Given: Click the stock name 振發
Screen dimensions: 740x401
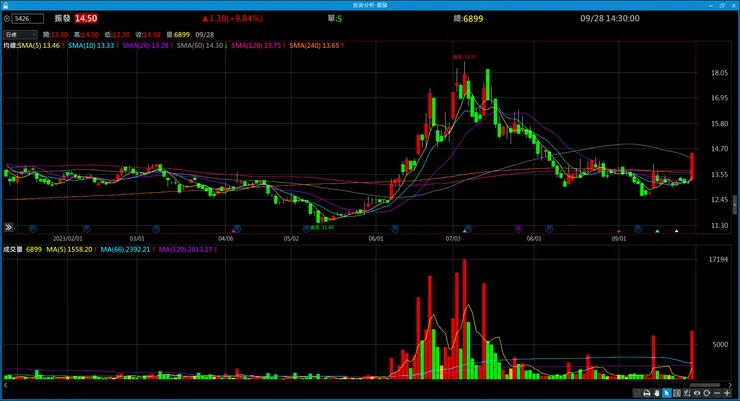Looking at the screenshot, I should coord(62,18).
